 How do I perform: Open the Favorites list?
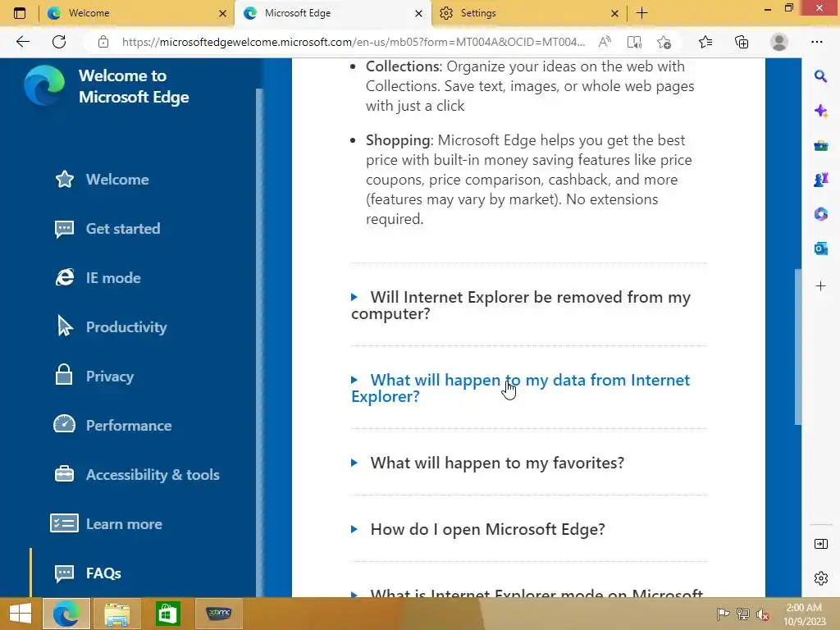705,42
